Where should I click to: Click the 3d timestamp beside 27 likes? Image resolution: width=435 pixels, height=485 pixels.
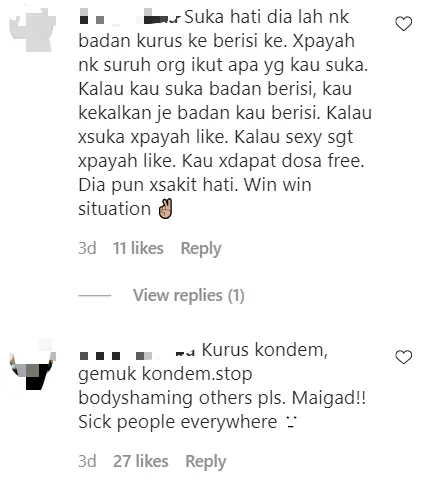click(x=87, y=462)
